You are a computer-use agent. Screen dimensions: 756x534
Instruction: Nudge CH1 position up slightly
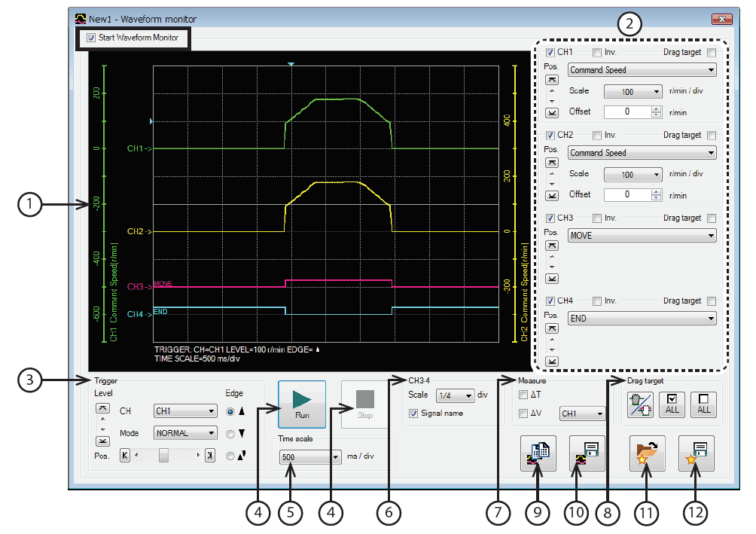552,91
